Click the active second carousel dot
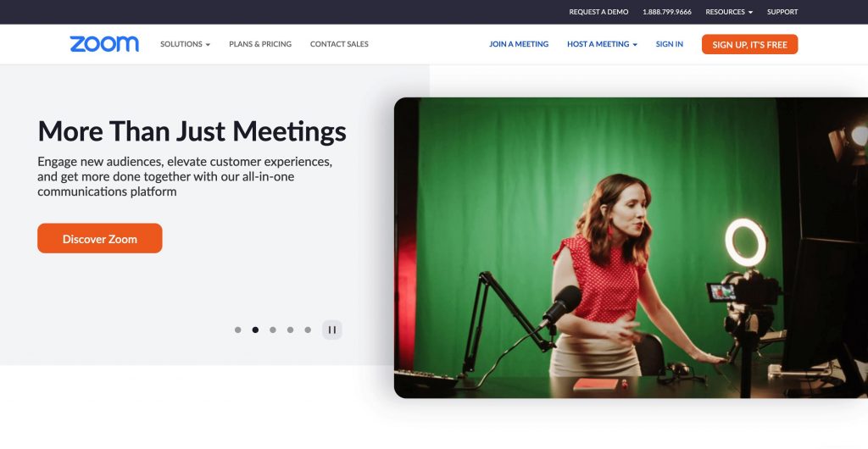This screenshot has height=449, width=868. click(x=255, y=330)
